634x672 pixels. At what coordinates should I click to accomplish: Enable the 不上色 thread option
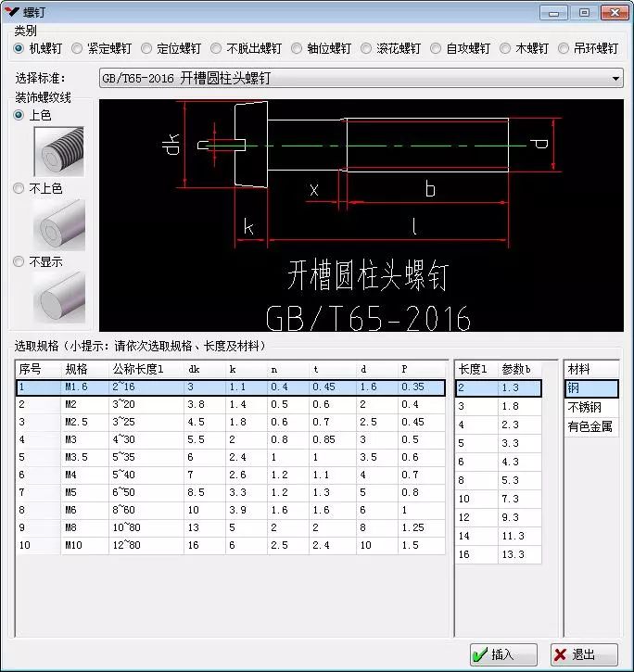(x=19, y=188)
